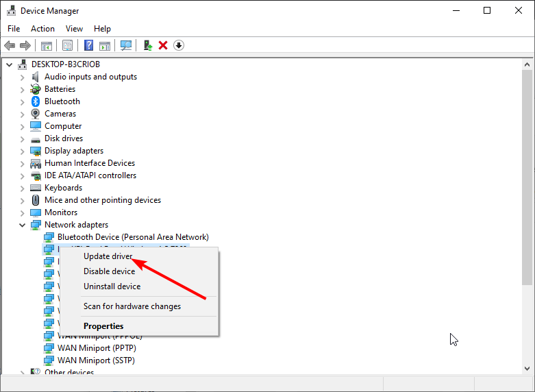Image resolution: width=535 pixels, height=392 pixels.
Task: Click the WAN Miniport (PPTP) adapter icon
Action: coord(49,348)
